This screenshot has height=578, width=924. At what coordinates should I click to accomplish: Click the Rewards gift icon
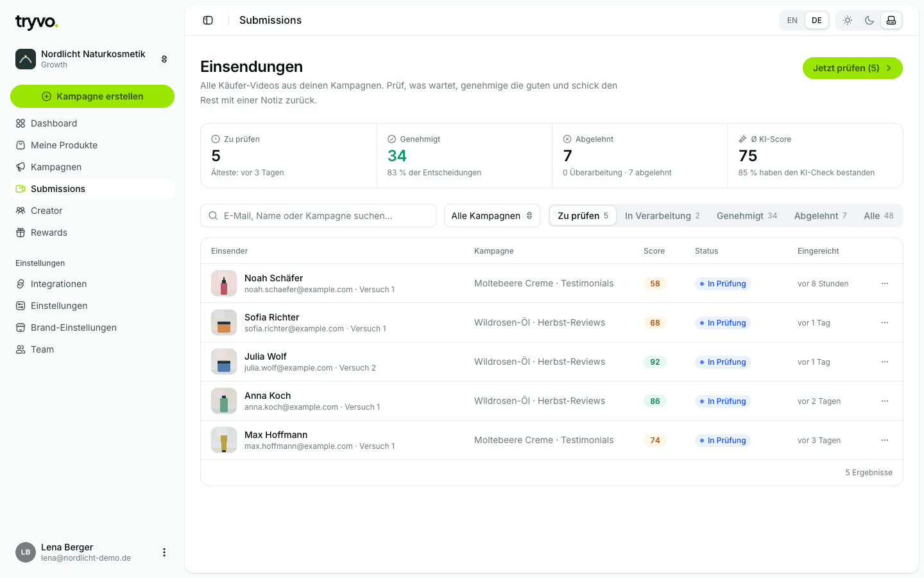click(21, 232)
